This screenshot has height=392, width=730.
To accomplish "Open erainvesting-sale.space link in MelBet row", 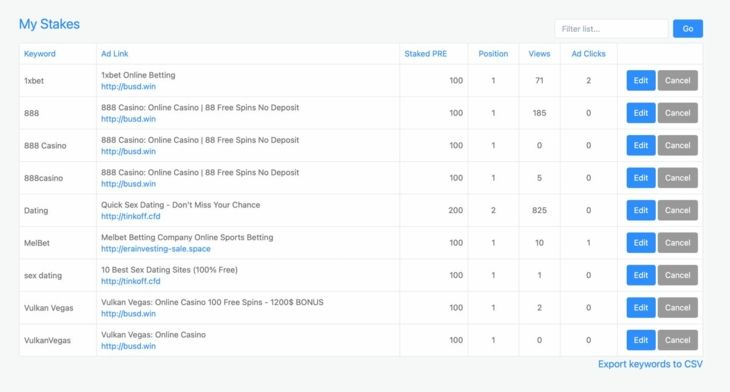I will tap(156, 249).
